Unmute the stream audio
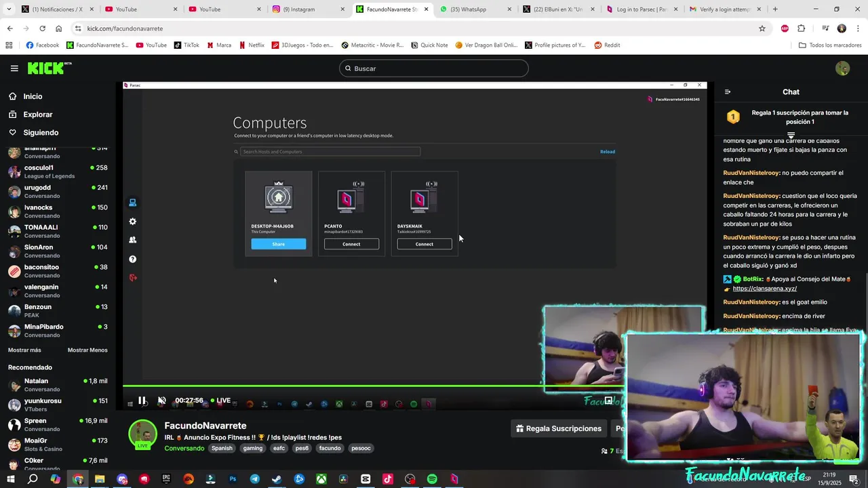868x488 pixels. [x=161, y=401]
